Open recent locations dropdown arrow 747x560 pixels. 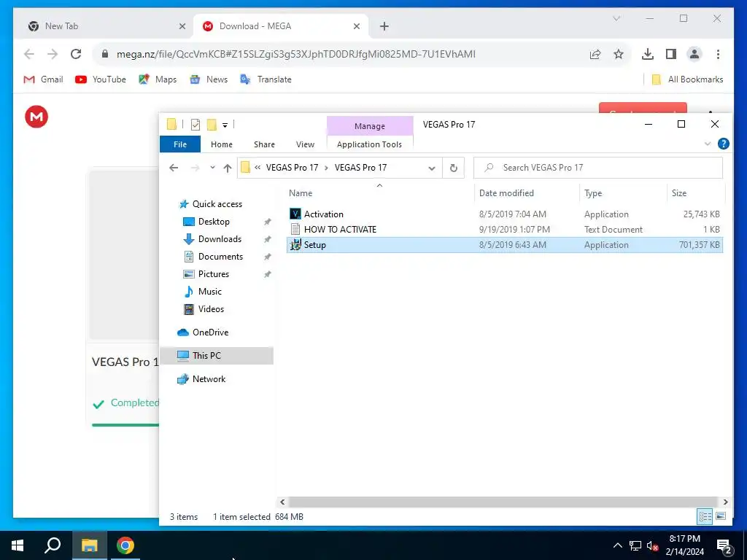(212, 168)
